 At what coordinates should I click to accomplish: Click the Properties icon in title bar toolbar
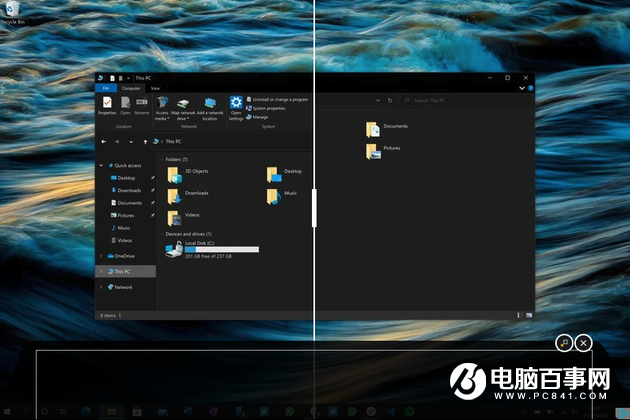coord(112,78)
